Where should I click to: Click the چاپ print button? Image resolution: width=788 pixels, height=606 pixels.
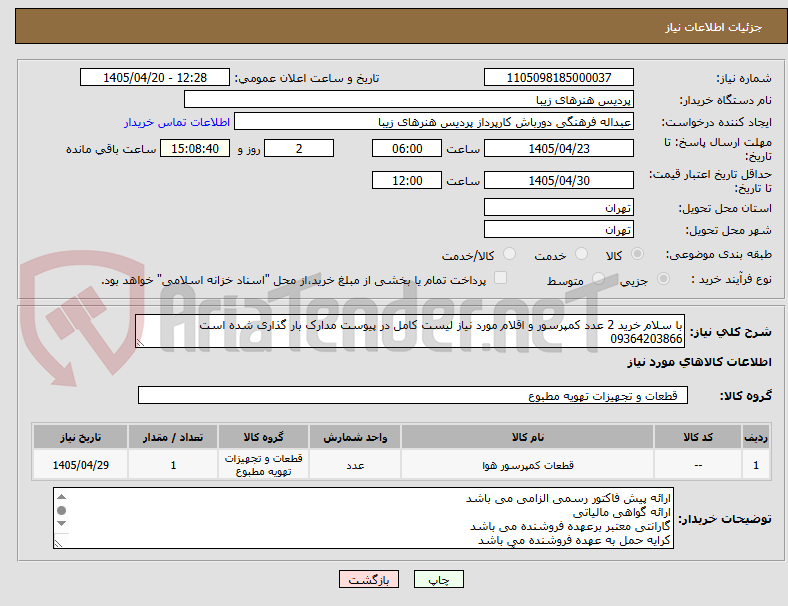click(439, 579)
